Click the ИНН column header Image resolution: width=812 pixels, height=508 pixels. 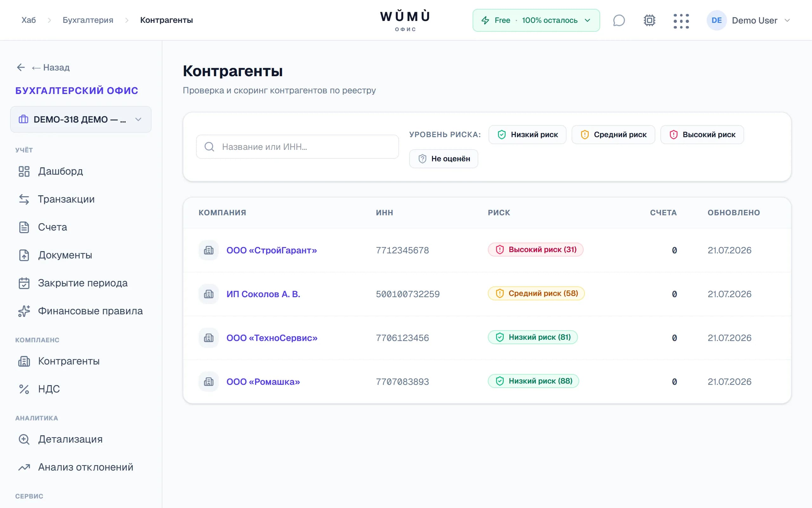[x=384, y=213]
